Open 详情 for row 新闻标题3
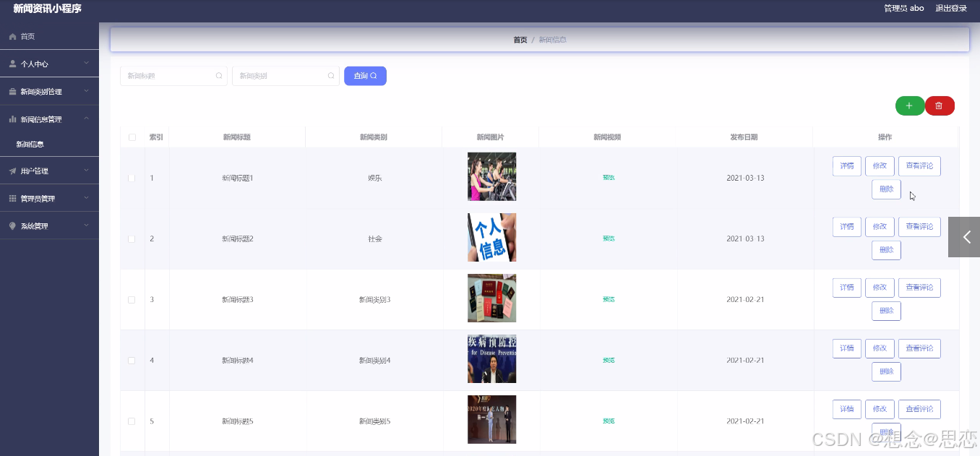The width and height of the screenshot is (980, 456). tap(847, 288)
